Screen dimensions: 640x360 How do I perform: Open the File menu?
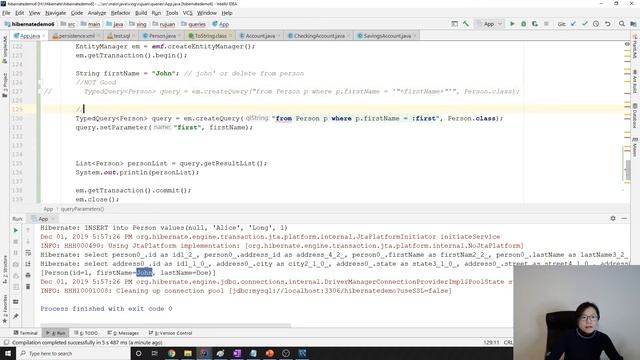click(6, 13)
